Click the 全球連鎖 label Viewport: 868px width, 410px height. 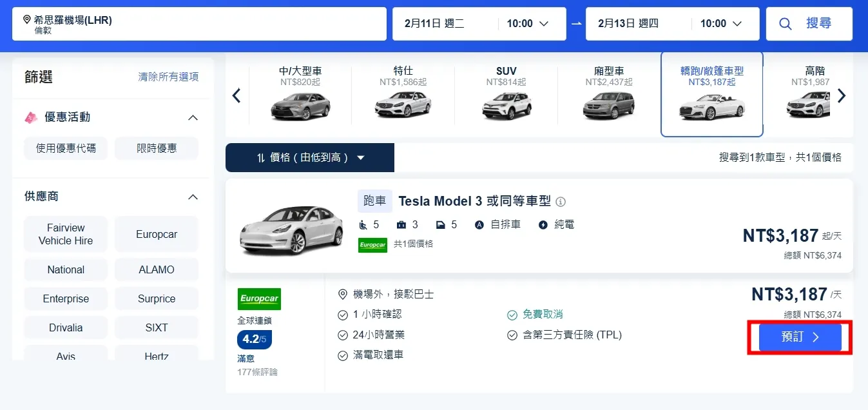point(253,320)
